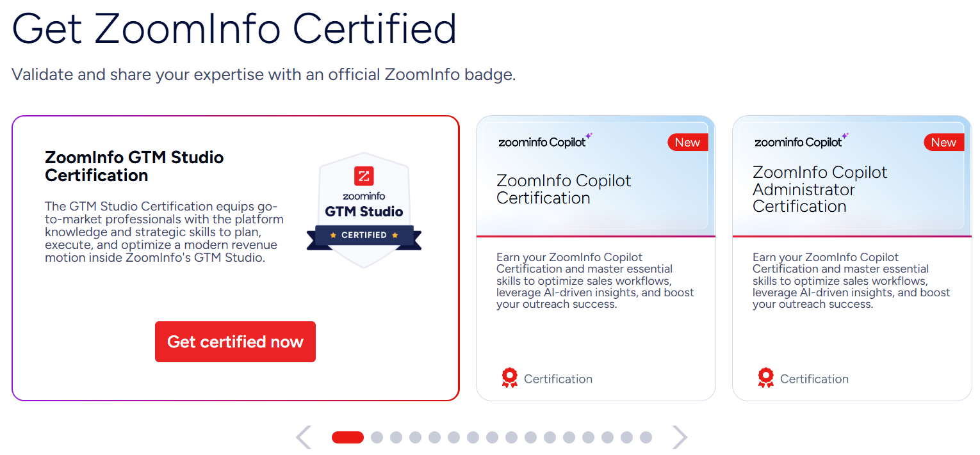The width and height of the screenshot is (980, 455).
Task: Click description text on Copilot Administrator card
Action: tap(851, 281)
